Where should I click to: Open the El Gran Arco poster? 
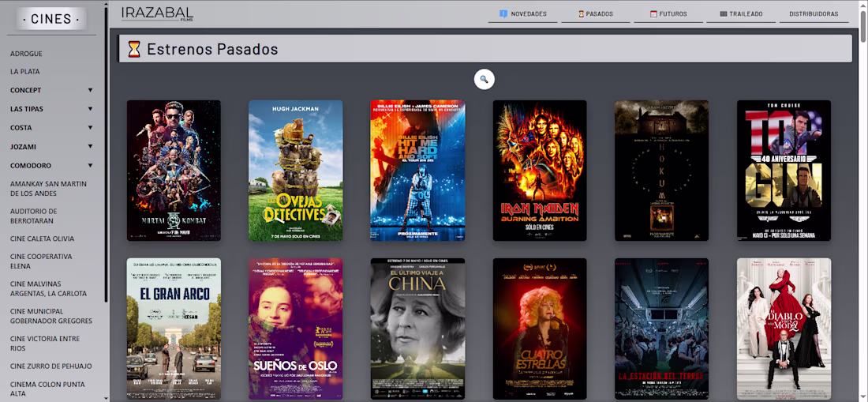(x=174, y=329)
